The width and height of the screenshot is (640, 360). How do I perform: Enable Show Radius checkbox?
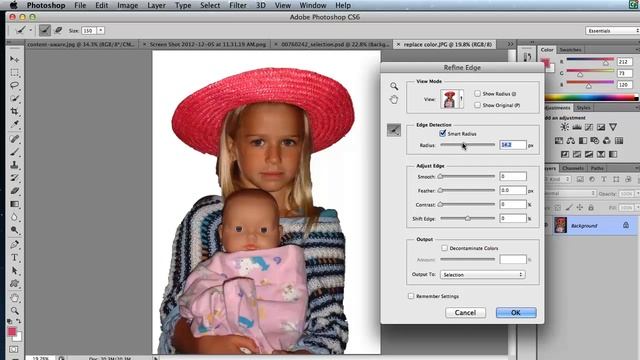tap(478, 93)
